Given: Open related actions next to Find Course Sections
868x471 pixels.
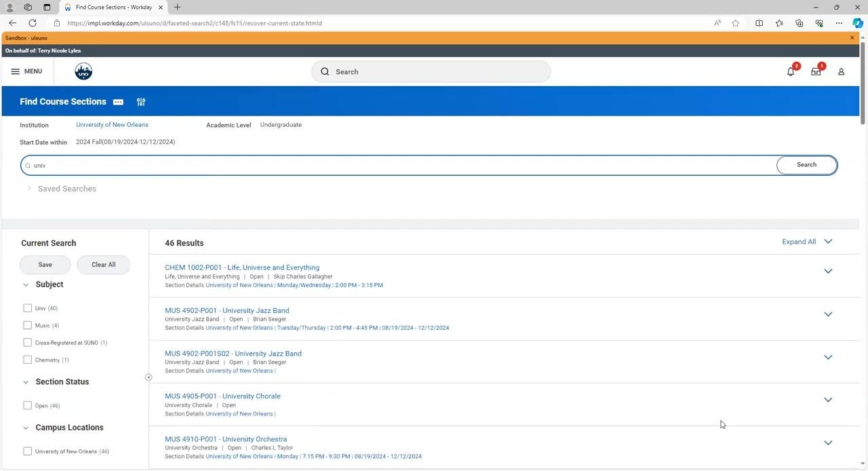Looking at the screenshot, I should [x=118, y=102].
